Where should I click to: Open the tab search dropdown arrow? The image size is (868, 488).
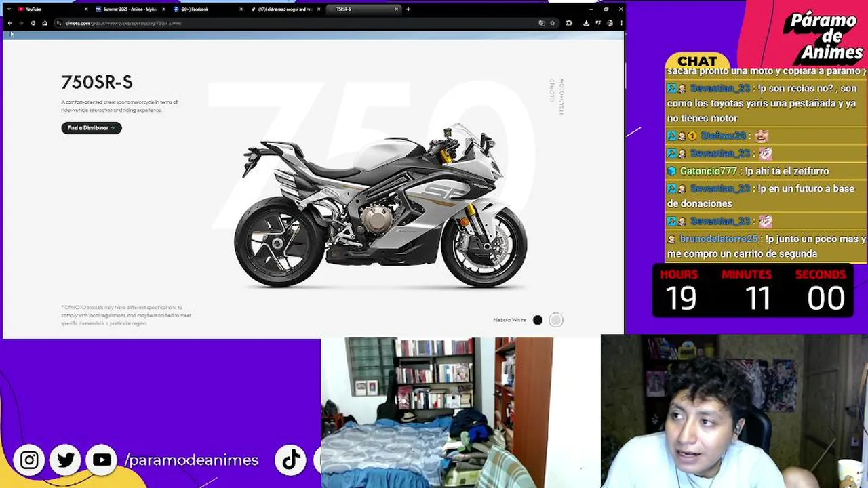point(9,9)
